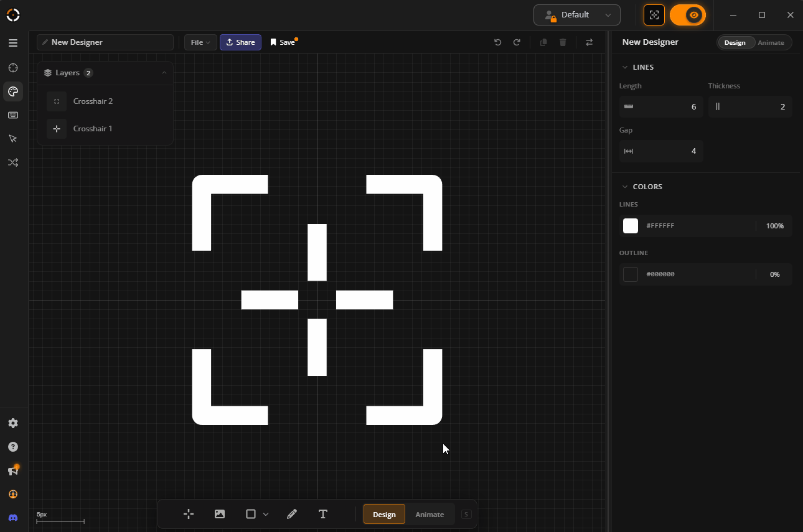Open the Discord icon in sidebar

pos(12,518)
